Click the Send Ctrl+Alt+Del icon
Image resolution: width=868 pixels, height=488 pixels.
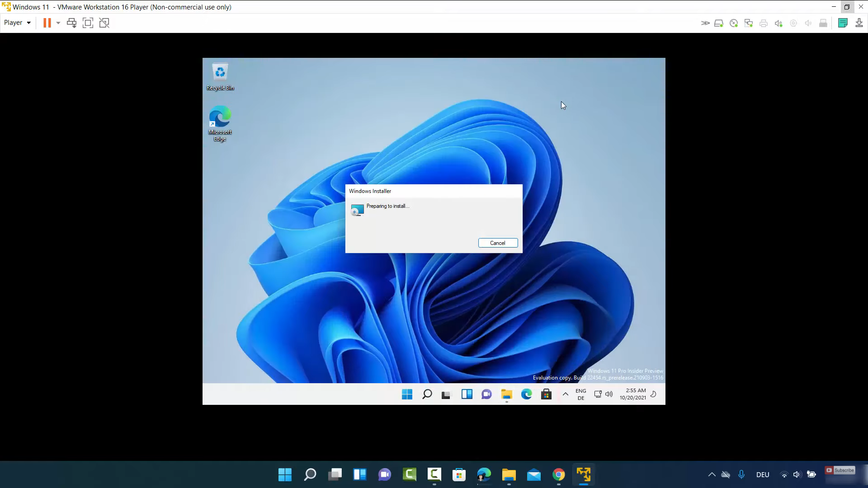(x=71, y=23)
